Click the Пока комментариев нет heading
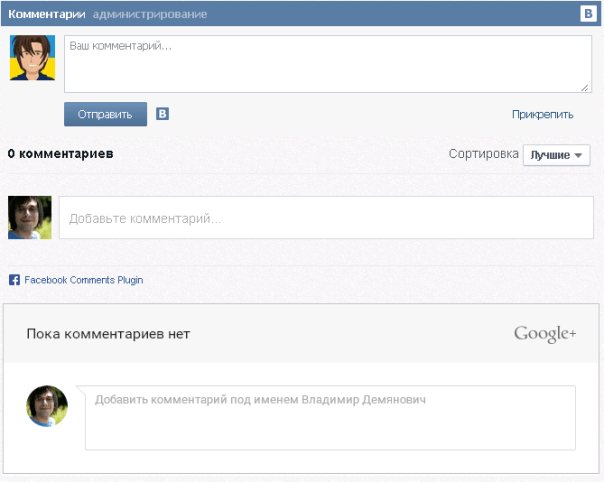The image size is (604, 482). point(108,334)
